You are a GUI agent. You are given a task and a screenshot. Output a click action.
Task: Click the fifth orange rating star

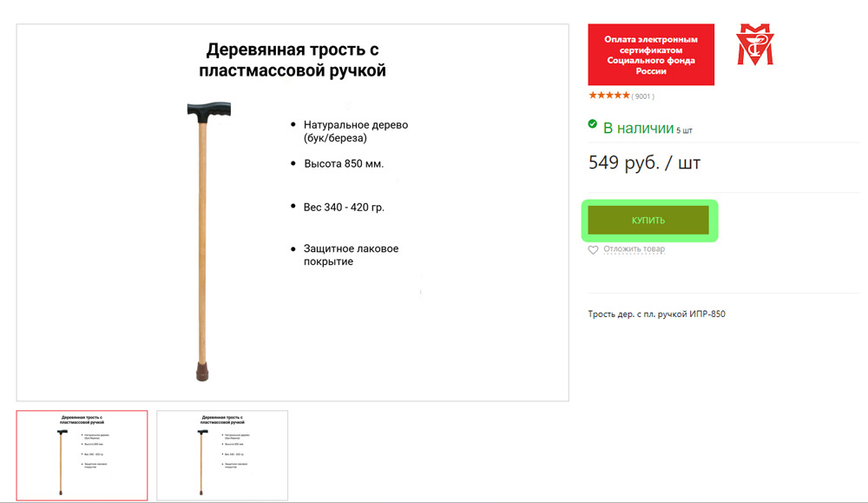(626, 96)
